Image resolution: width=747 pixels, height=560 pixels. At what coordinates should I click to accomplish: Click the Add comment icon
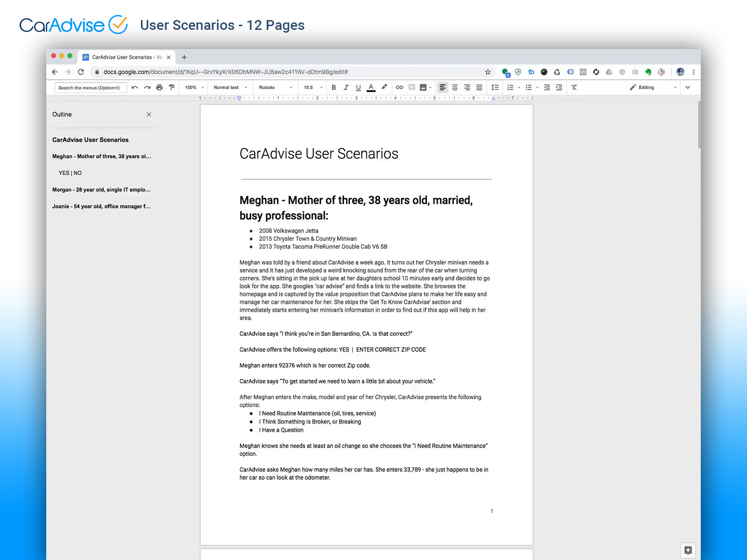(x=412, y=87)
